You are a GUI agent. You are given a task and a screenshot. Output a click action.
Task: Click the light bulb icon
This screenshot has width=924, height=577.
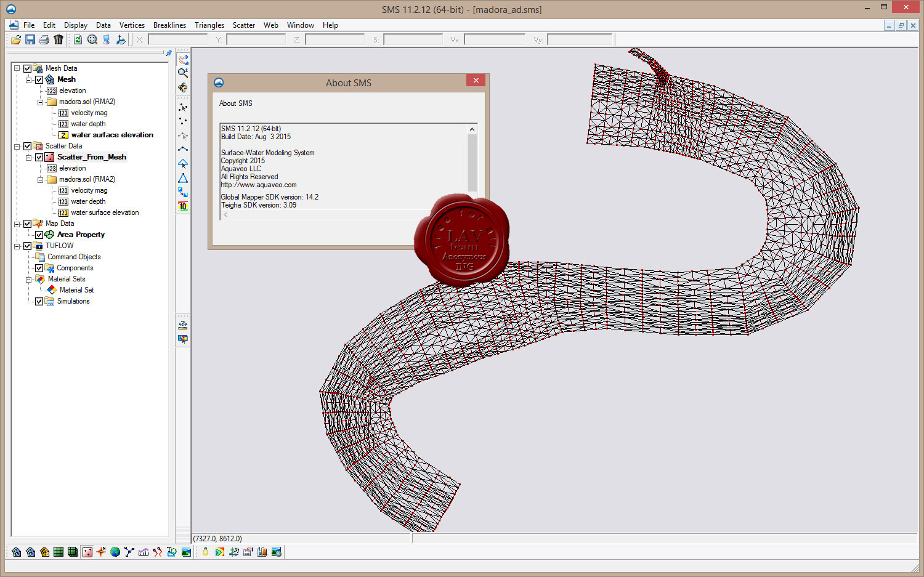205,552
